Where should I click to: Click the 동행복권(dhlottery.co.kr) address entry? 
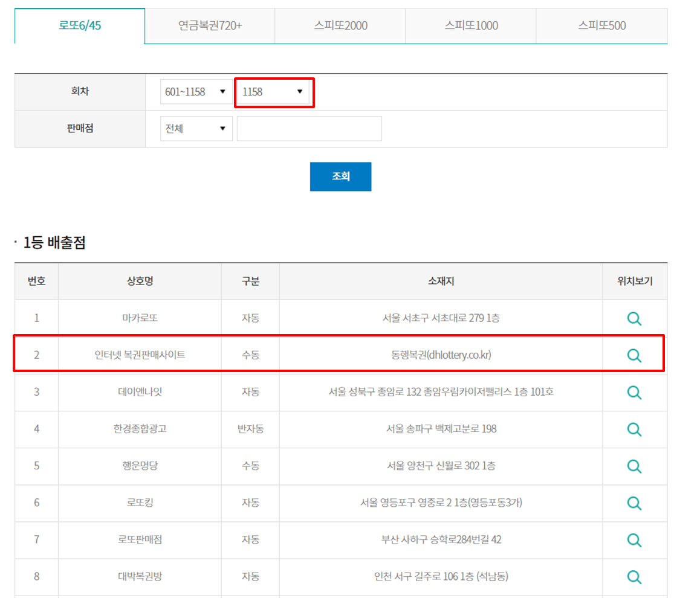click(x=439, y=355)
